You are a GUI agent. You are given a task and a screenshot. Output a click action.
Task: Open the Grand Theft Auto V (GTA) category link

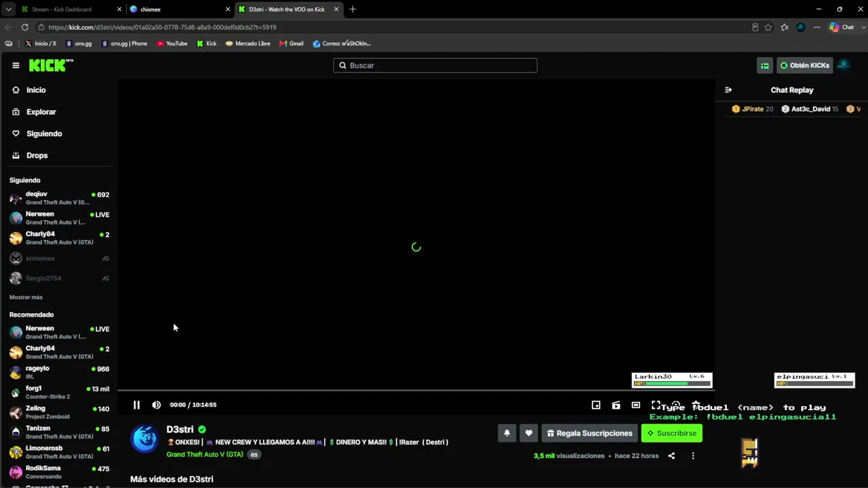pos(205,454)
